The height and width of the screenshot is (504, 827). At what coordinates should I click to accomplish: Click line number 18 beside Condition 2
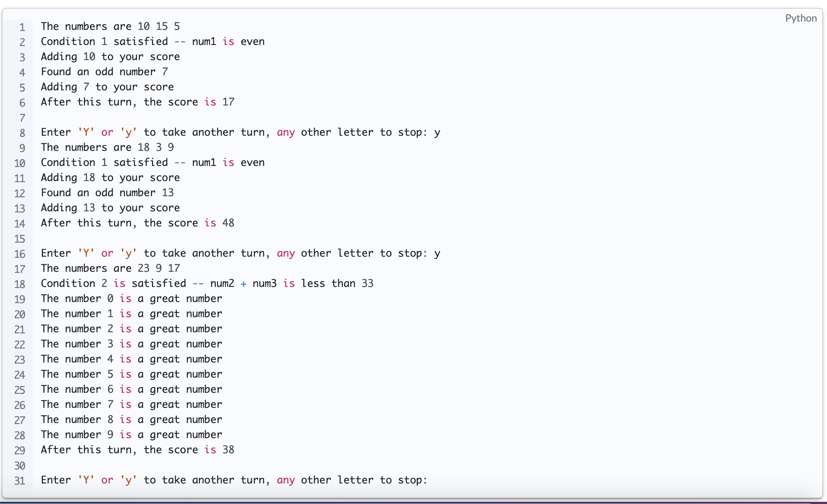[20, 284]
